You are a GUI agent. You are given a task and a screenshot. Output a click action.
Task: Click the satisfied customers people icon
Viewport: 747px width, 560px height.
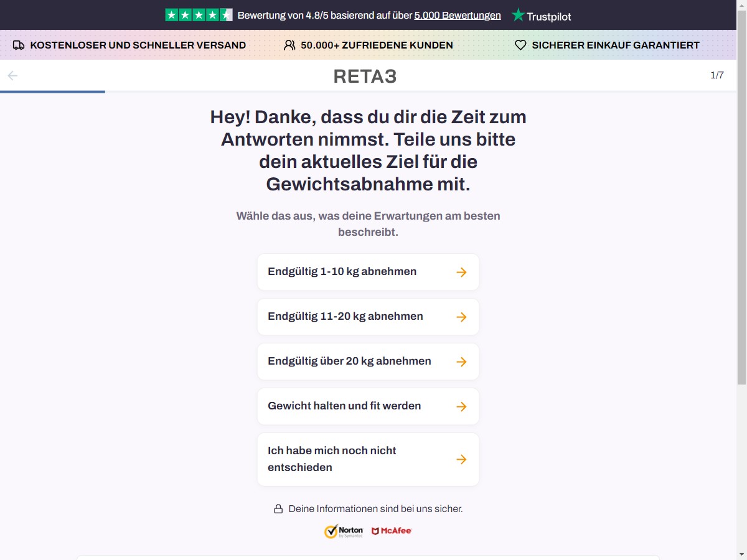point(289,45)
